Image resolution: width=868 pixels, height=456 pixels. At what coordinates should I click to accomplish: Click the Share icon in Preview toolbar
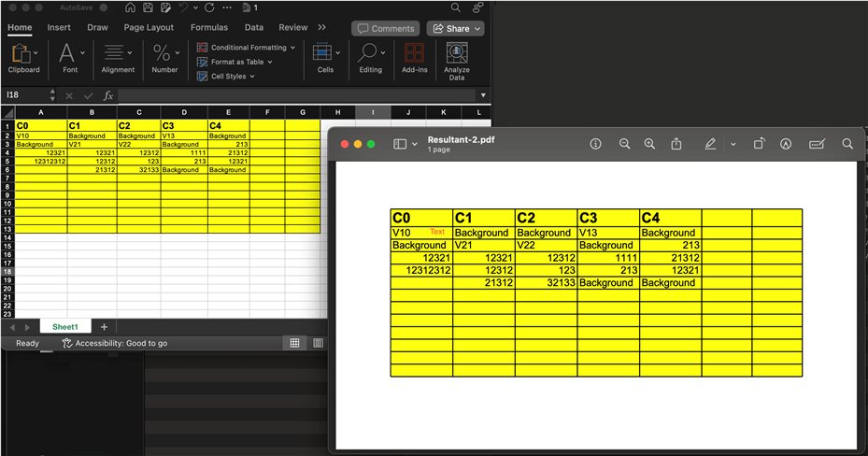pos(676,144)
